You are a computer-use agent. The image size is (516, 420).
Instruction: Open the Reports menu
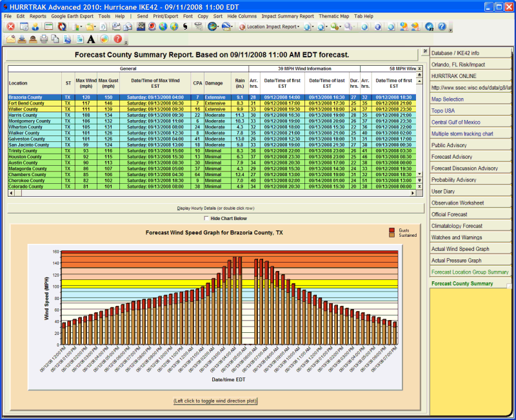[37, 15]
